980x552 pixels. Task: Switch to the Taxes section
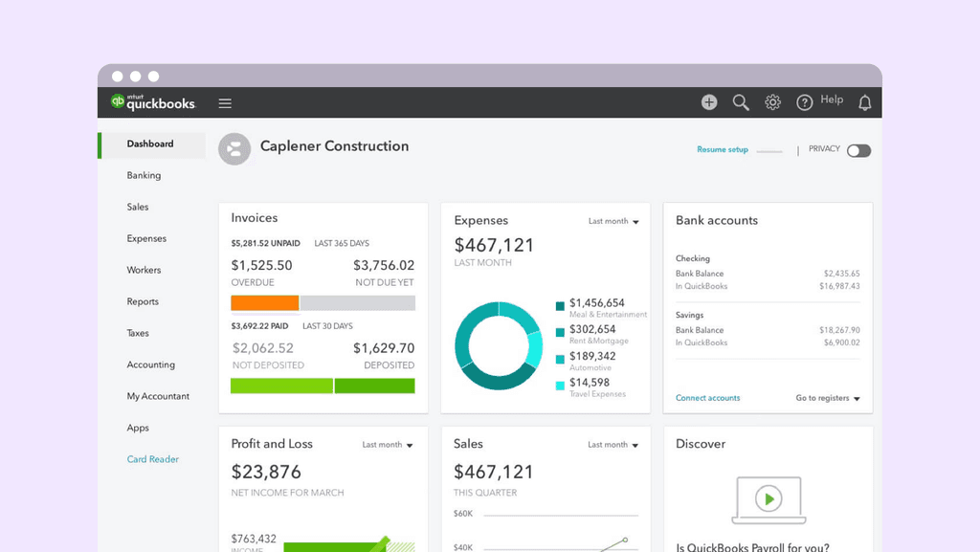(137, 333)
